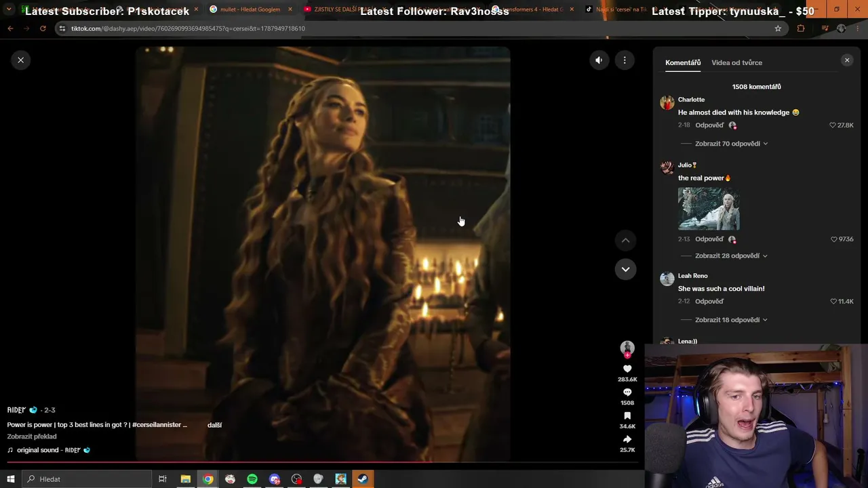The height and width of the screenshot is (488, 868).
Task: Open the Windows Start menu
Action: tap(10, 479)
